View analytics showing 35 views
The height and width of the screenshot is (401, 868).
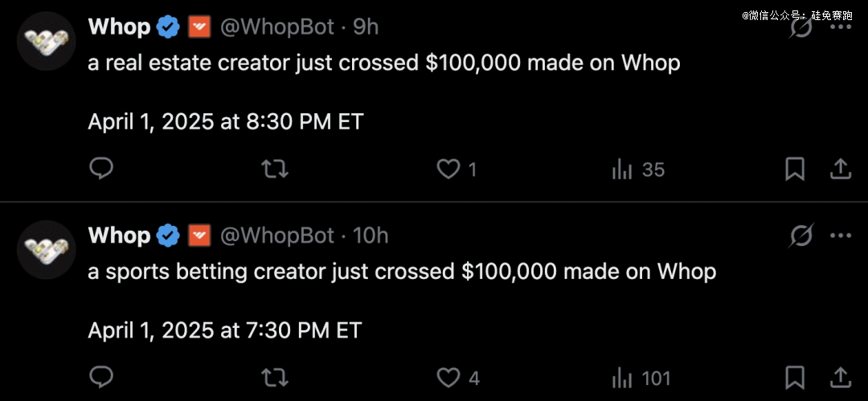[637, 170]
